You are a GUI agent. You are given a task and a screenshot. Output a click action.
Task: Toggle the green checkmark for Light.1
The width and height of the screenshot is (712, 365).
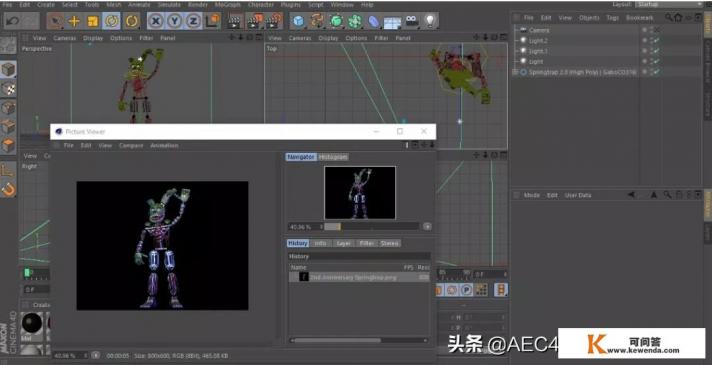click(657, 51)
